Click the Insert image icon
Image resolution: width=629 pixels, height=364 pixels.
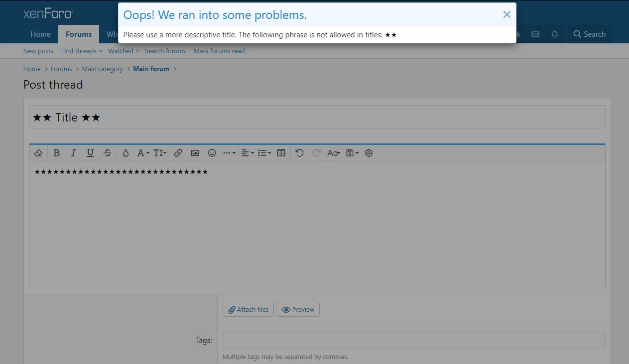195,153
